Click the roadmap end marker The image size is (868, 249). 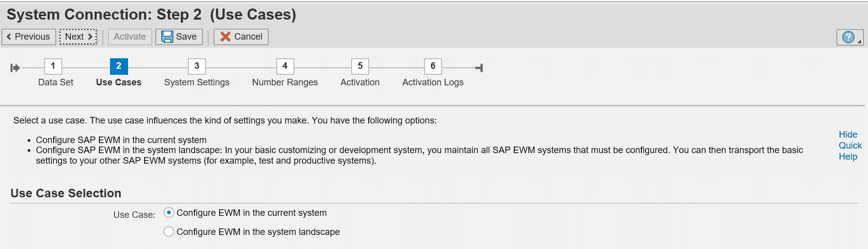(x=479, y=68)
